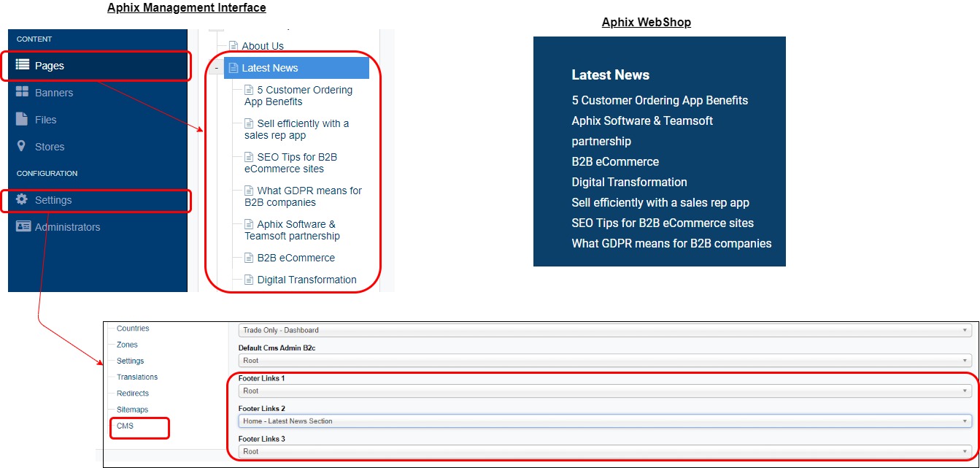Viewport: 980px width, 468px height.
Task: Open Translations in the settings menu
Action: (137, 377)
